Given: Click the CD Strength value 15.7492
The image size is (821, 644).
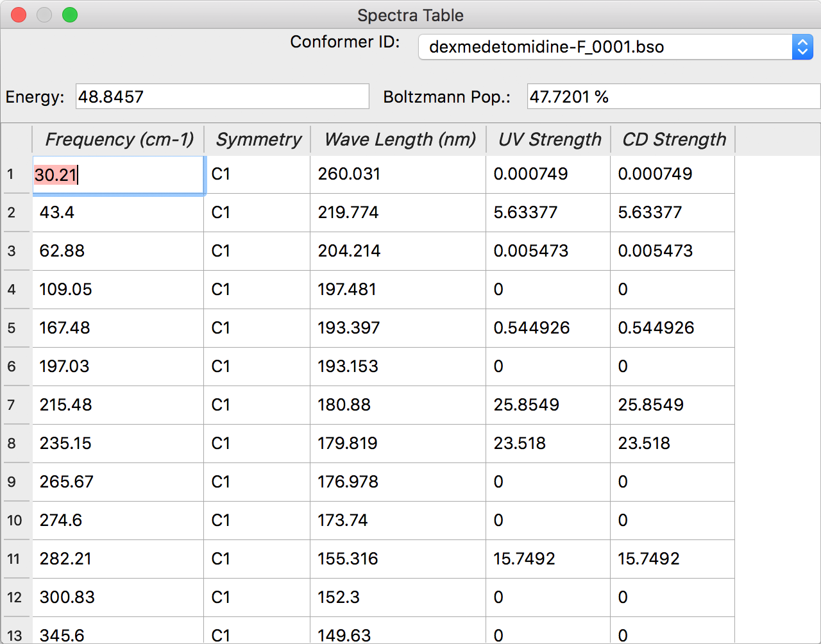Looking at the screenshot, I should pos(647,559).
